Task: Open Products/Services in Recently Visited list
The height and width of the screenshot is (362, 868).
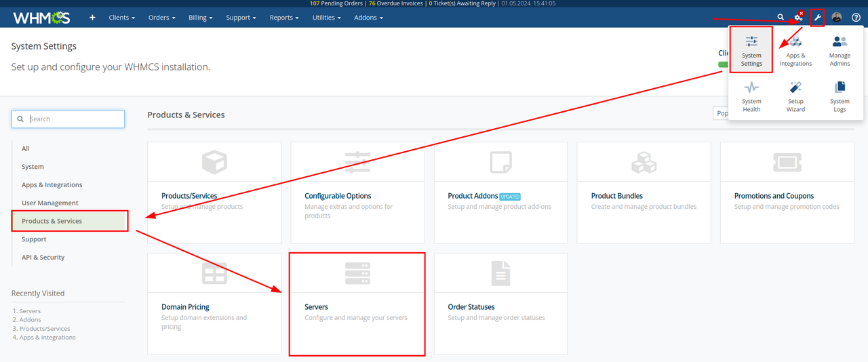Action: [45, 329]
